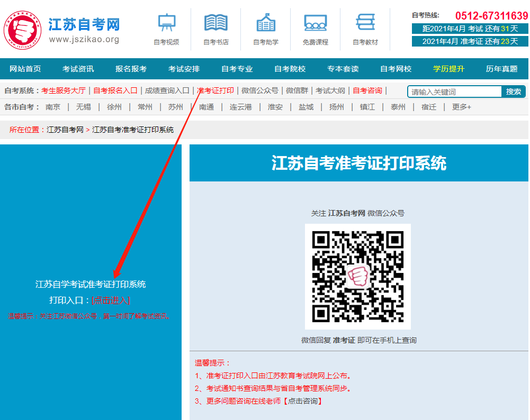Click the 江苏自考准考证打印系统 page heading
The image size is (530, 420).
coord(359,163)
